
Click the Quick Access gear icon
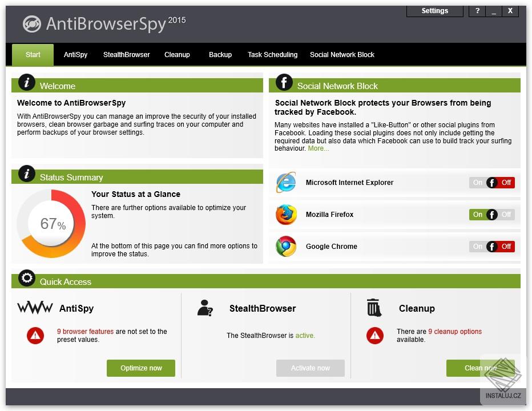tap(27, 278)
